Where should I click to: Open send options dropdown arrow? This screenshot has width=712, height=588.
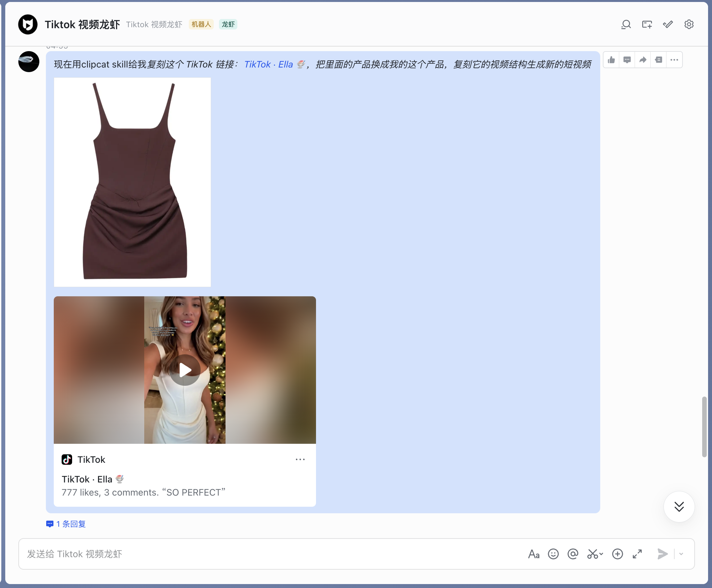pyautogui.click(x=681, y=554)
